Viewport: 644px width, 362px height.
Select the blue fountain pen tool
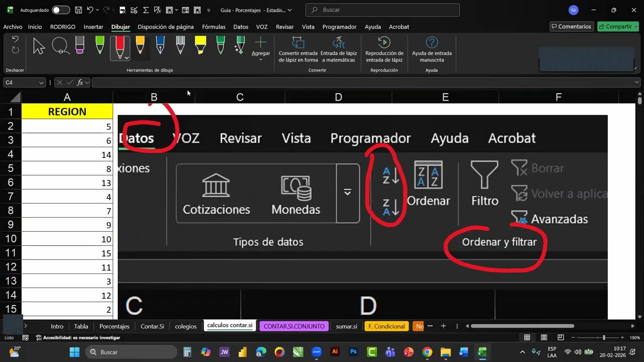coord(160,45)
